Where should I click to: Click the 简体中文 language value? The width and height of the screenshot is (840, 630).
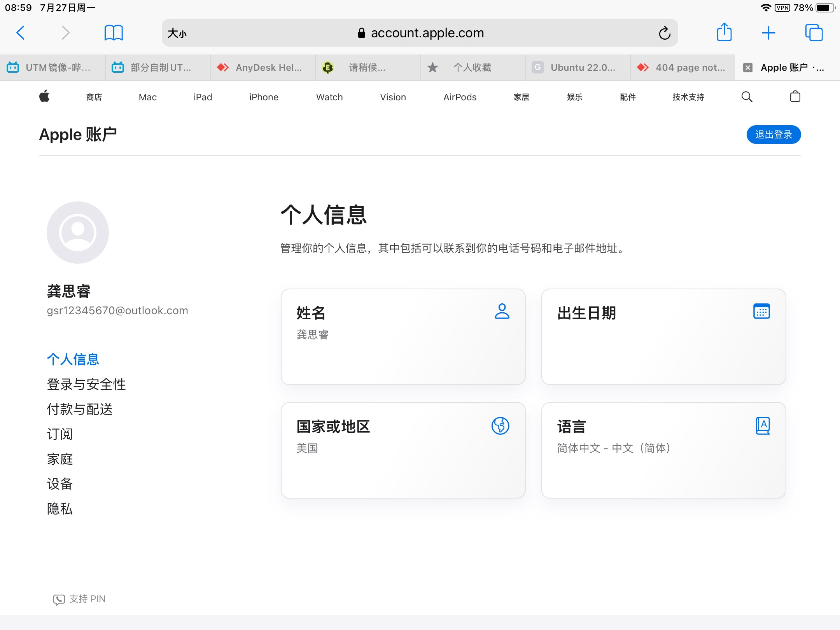(x=614, y=448)
